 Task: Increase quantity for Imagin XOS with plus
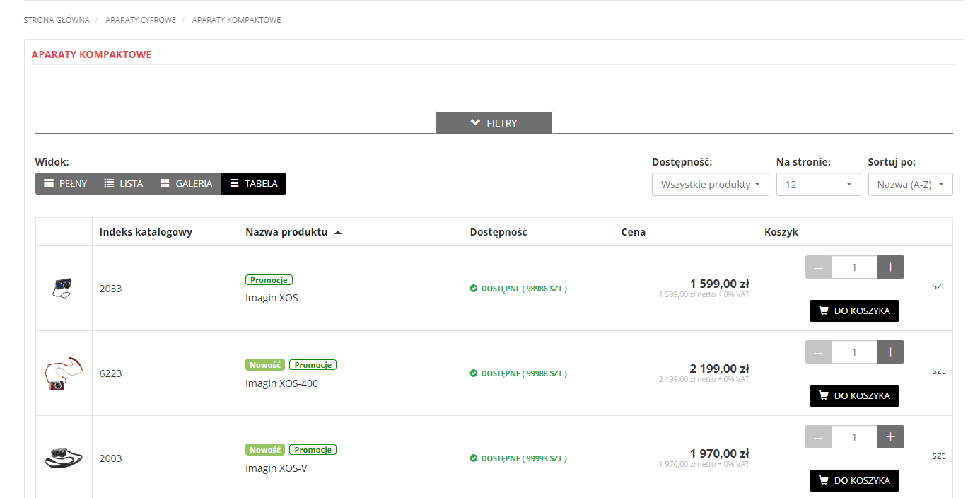click(x=890, y=267)
